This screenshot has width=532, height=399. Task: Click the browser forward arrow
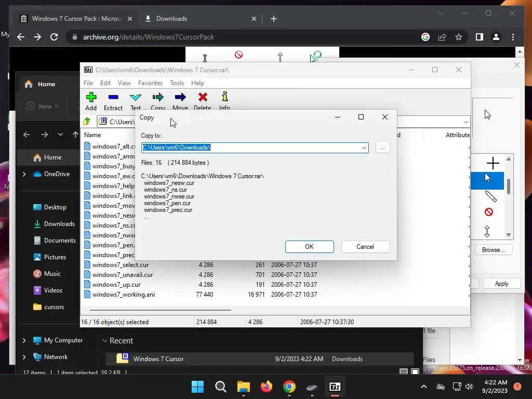tap(37, 37)
